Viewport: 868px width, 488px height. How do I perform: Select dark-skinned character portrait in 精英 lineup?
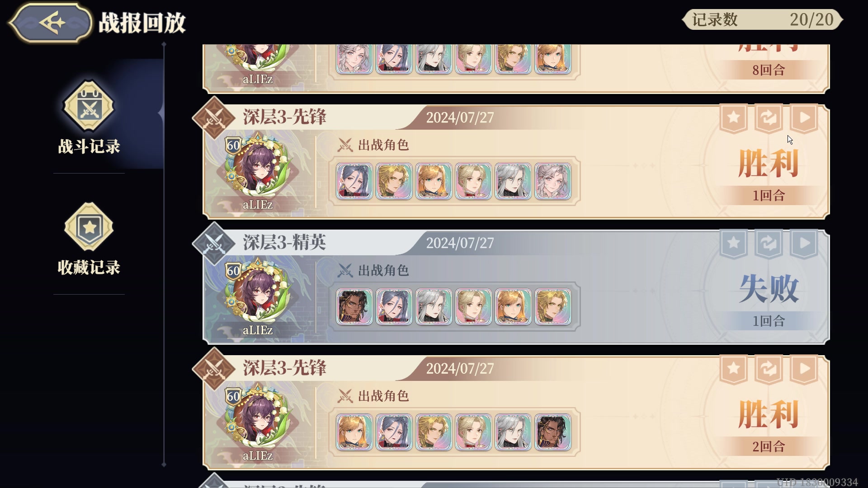[354, 307]
